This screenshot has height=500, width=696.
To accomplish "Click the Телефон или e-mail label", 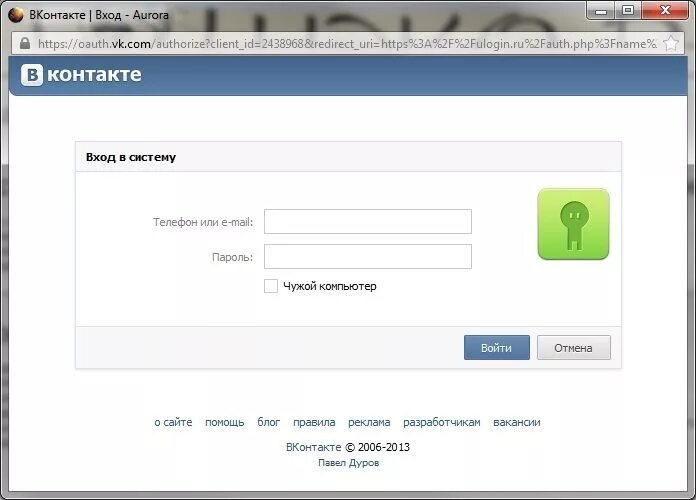I will point(203,222).
